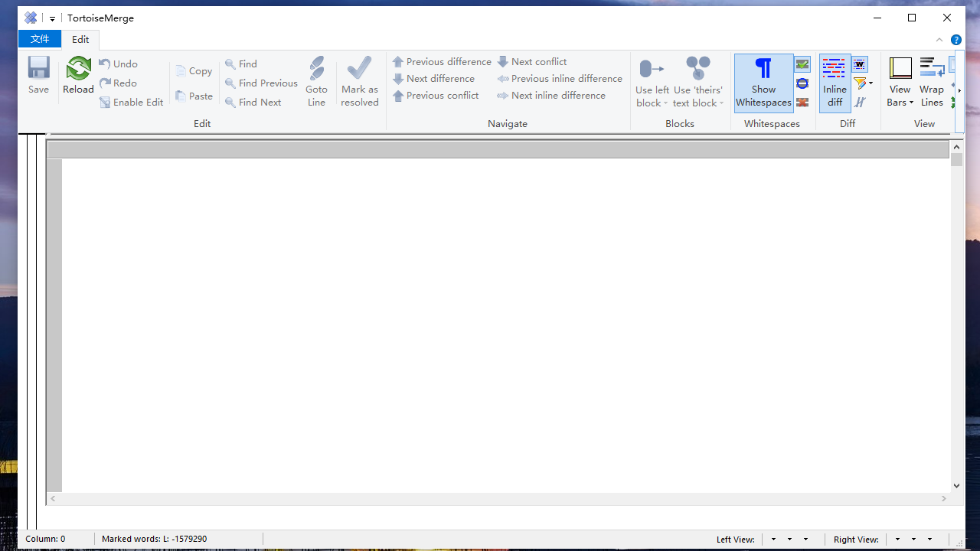980x551 pixels.
Task: Click the Mark as resolved checkmark icon
Action: (x=359, y=69)
